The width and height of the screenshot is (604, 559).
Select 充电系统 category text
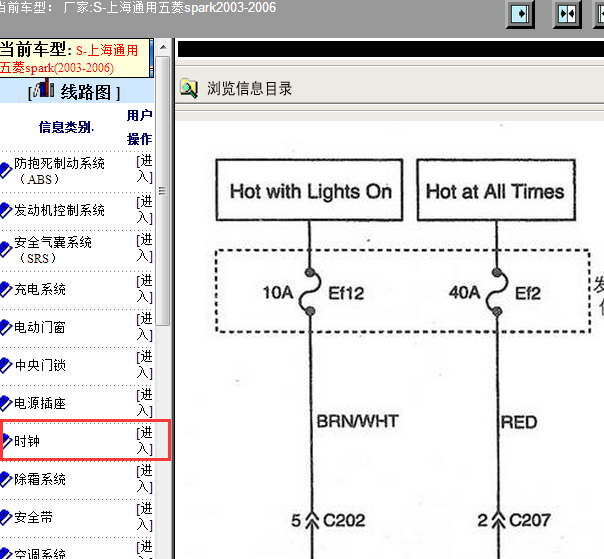[x=40, y=289]
